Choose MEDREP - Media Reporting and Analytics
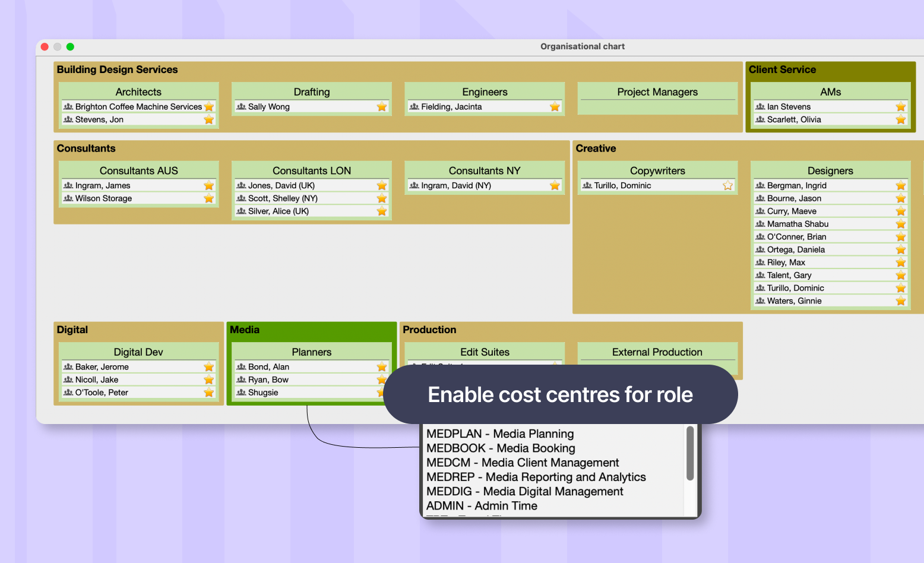The image size is (924, 563). point(536,477)
